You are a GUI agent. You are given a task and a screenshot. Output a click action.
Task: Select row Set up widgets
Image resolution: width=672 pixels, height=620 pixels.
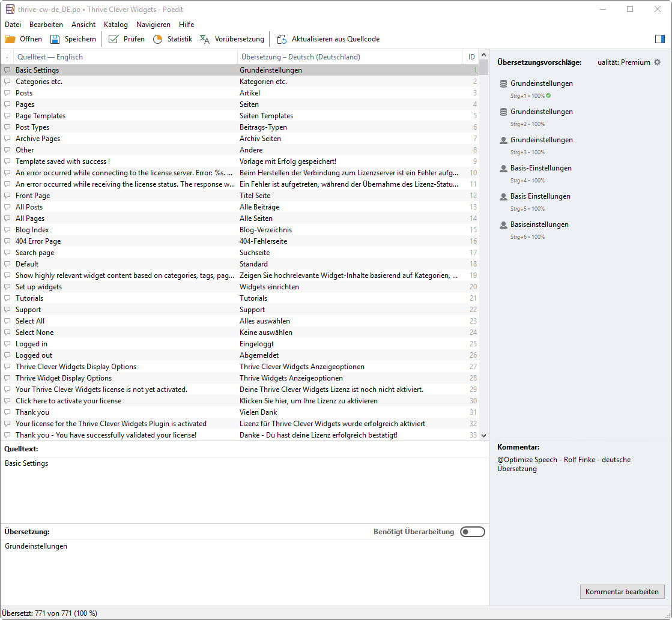click(x=240, y=287)
